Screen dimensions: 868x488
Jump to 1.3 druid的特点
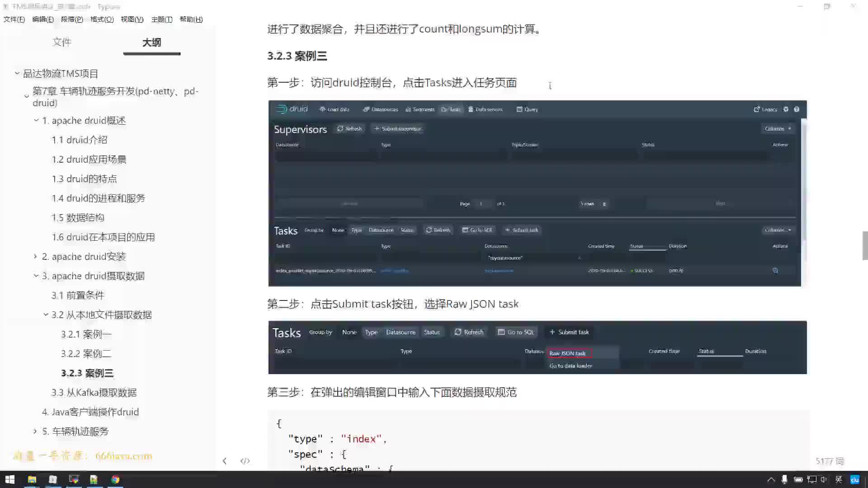(85, 179)
